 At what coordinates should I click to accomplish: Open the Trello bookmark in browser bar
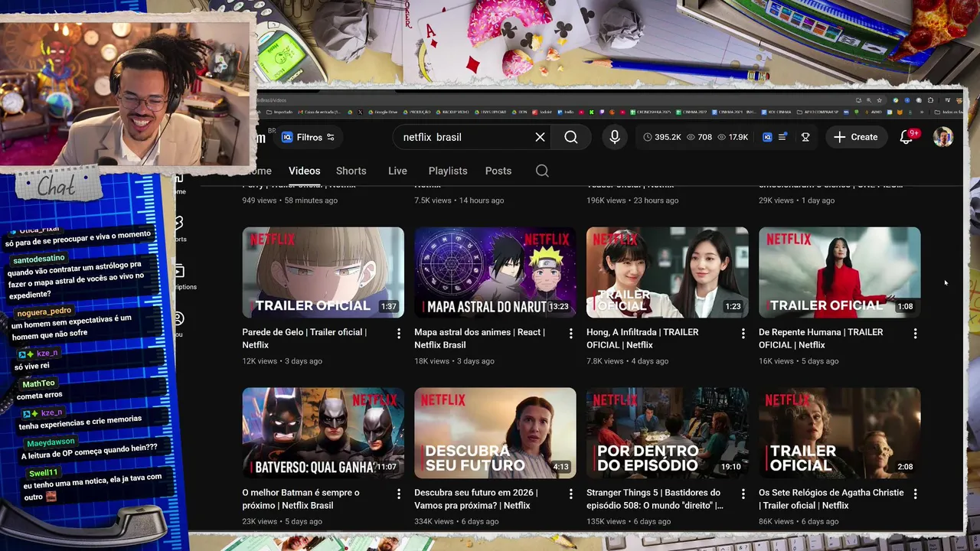[x=565, y=112]
